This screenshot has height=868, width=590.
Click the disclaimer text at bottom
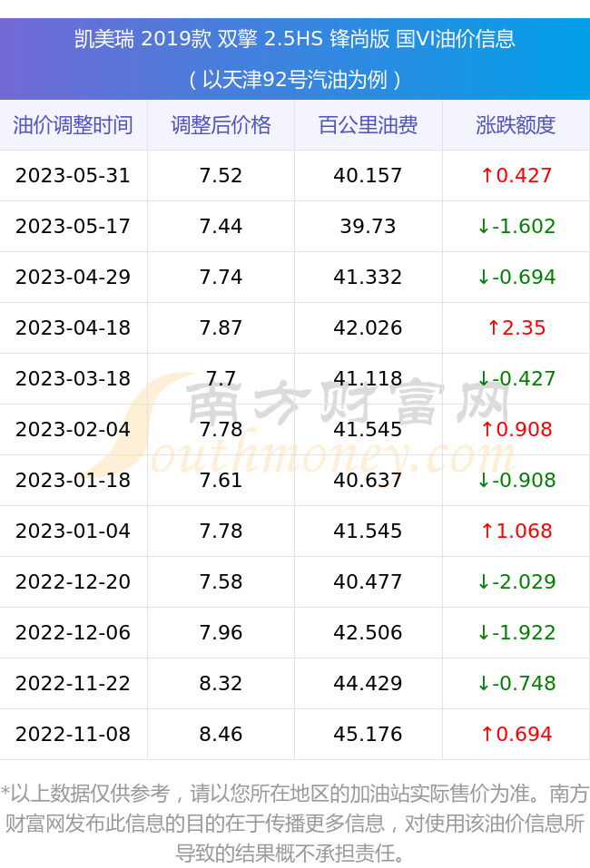(x=295, y=824)
